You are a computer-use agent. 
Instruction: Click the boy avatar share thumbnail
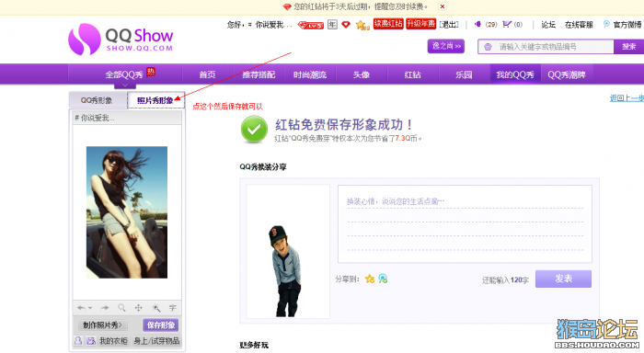click(x=287, y=251)
